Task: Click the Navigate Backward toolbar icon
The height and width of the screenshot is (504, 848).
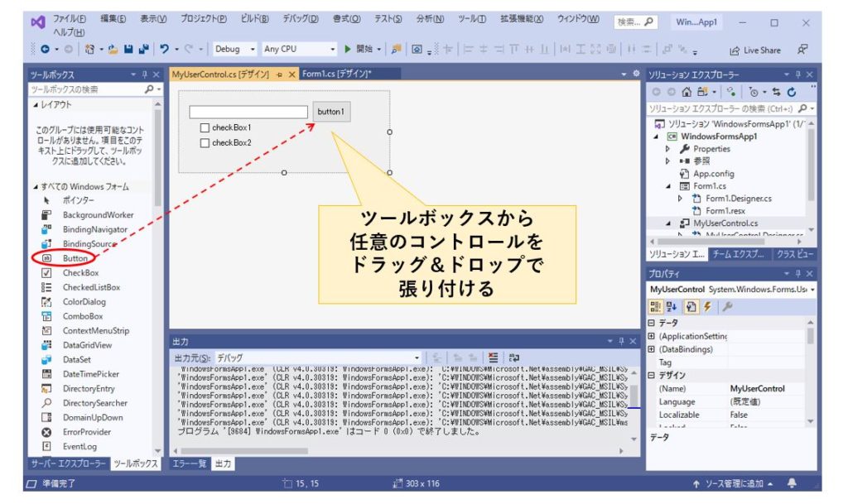Action: 45,49
